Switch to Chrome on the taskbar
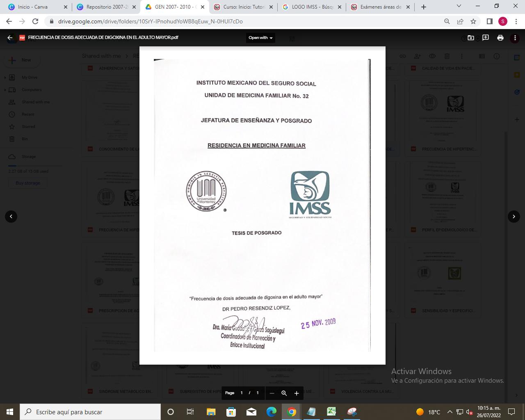The width and height of the screenshot is (525, 420). (292, 412)
